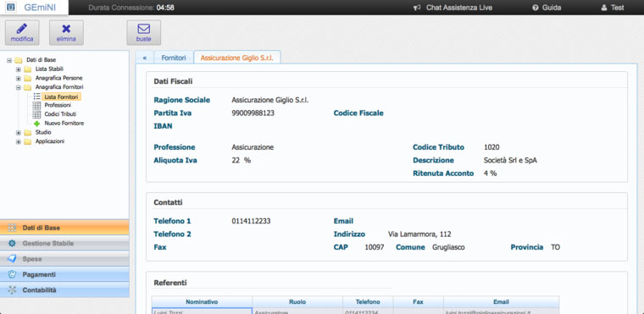Screen dimensions: 644x314
Task: Click the Email column header in Referenti
Action: coord(501,301)
